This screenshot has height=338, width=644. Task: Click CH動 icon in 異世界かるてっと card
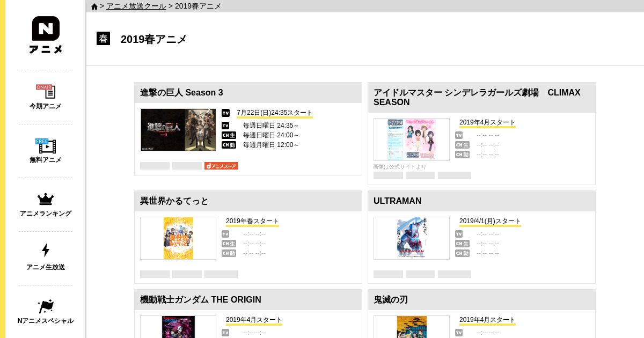click(x=229, y=253)
